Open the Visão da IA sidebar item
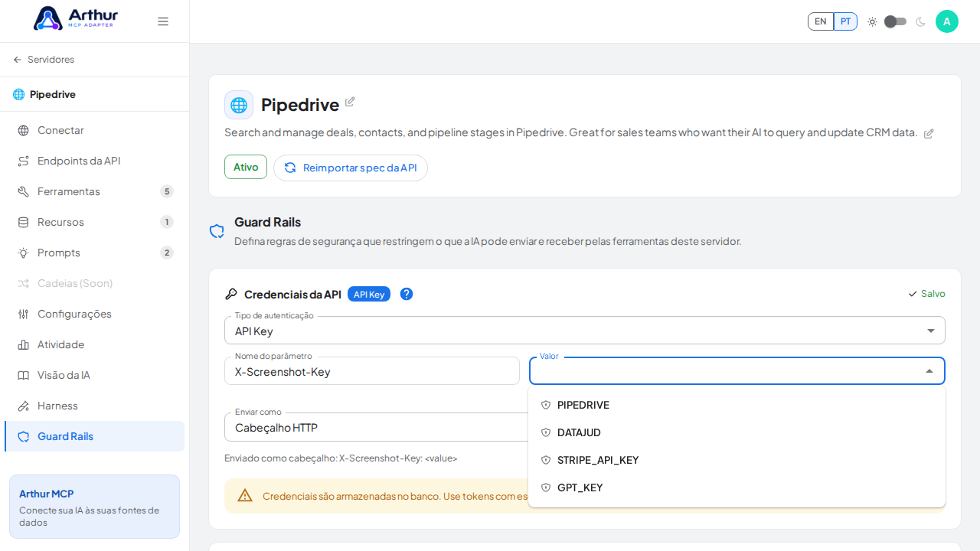 (x=95, y=375)
